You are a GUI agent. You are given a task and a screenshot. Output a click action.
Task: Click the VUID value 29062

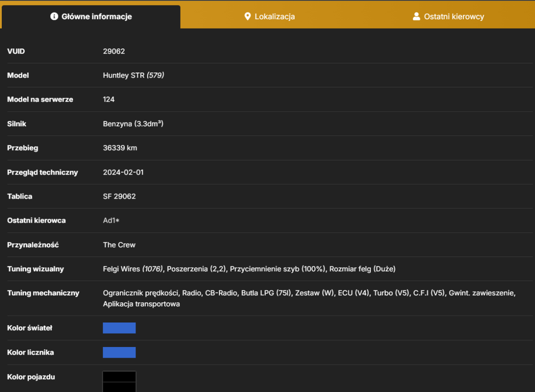coord(114,51)
